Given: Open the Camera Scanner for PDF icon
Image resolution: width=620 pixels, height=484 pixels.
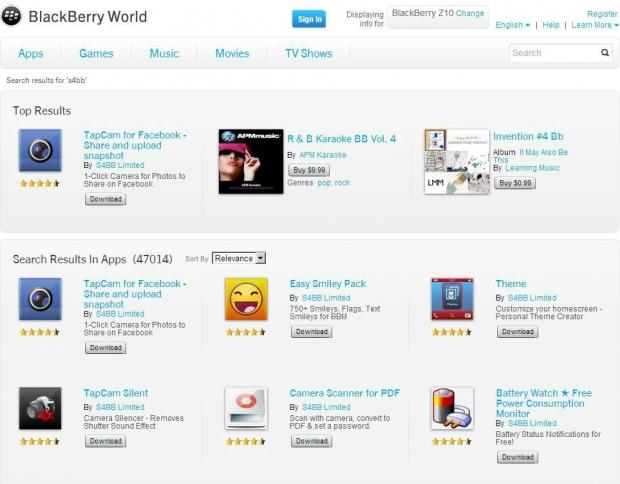Looking at the screenshot, I should coord(246,408).
